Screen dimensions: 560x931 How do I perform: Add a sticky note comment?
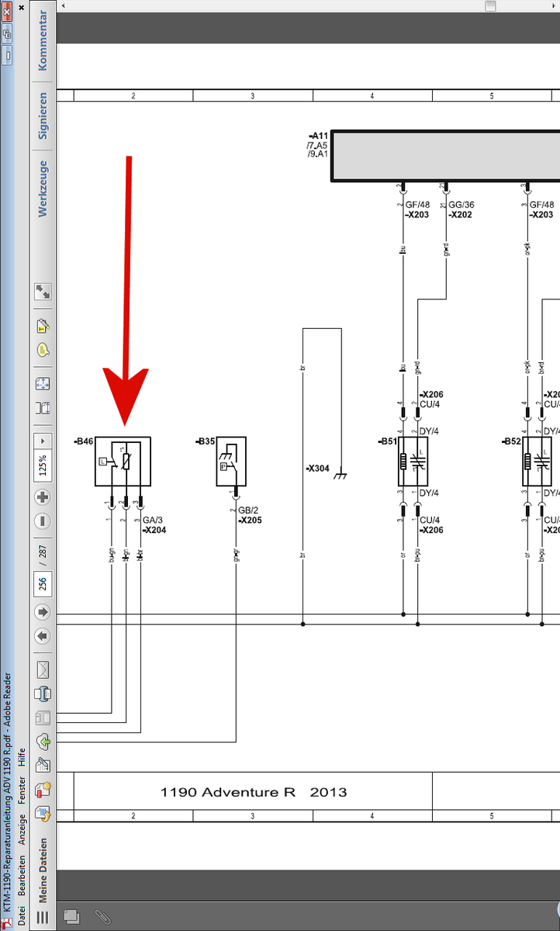(x=43, y=350)
